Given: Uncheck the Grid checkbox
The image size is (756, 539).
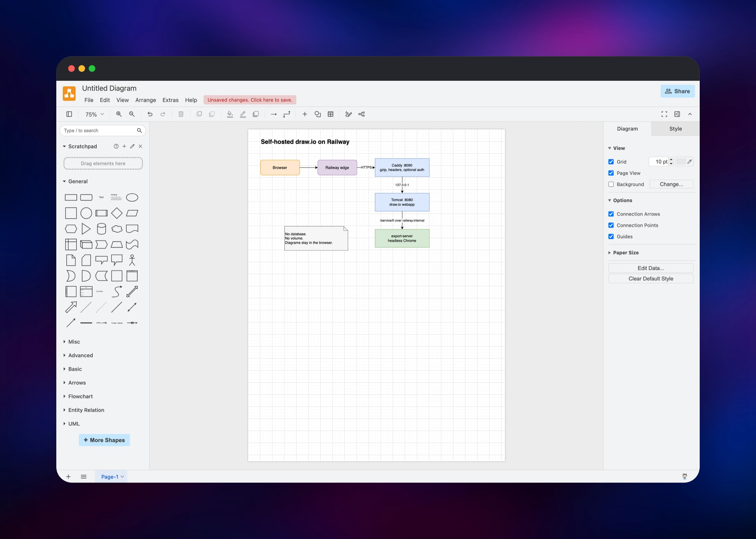Looking at the screenshot, I should (x=611, y=162).
